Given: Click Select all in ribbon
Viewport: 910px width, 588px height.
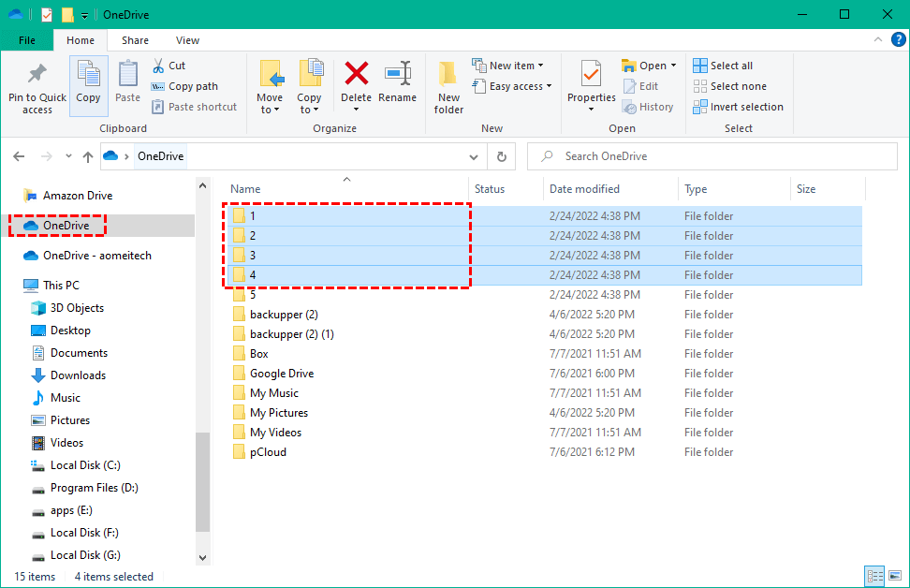Looking at the screenshot, I should tap(723, 66).
